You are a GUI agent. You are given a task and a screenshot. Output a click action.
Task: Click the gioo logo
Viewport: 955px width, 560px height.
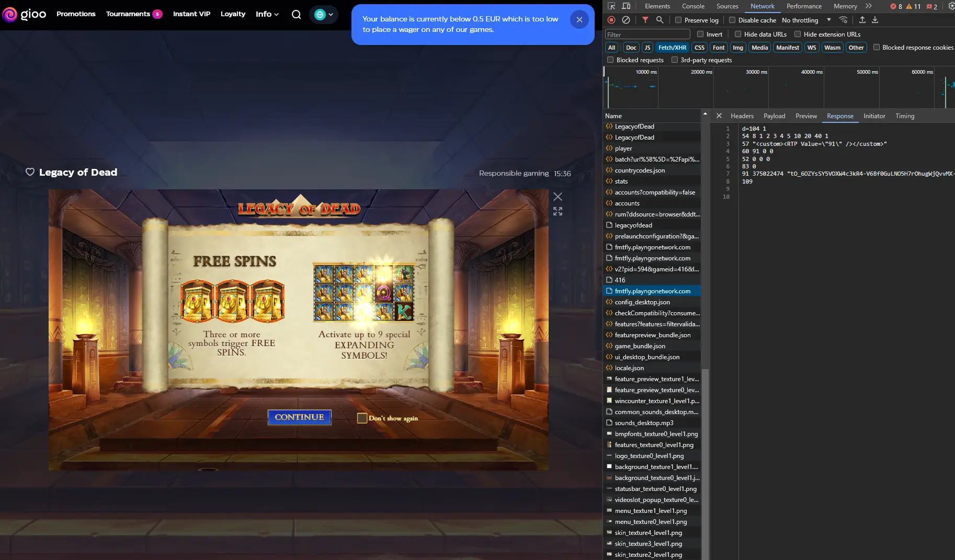coord(24,14)
